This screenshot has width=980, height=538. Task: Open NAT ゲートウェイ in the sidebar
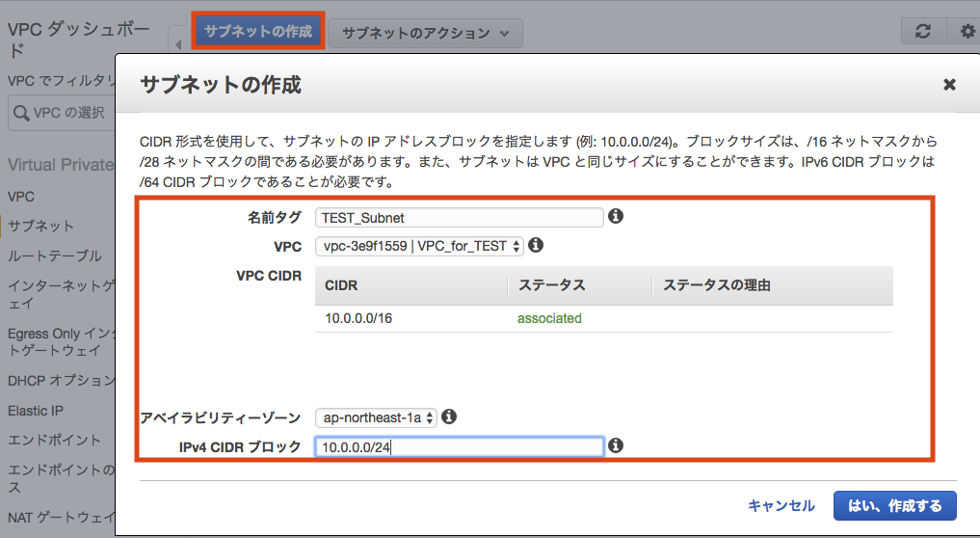(x=62, y=518)
